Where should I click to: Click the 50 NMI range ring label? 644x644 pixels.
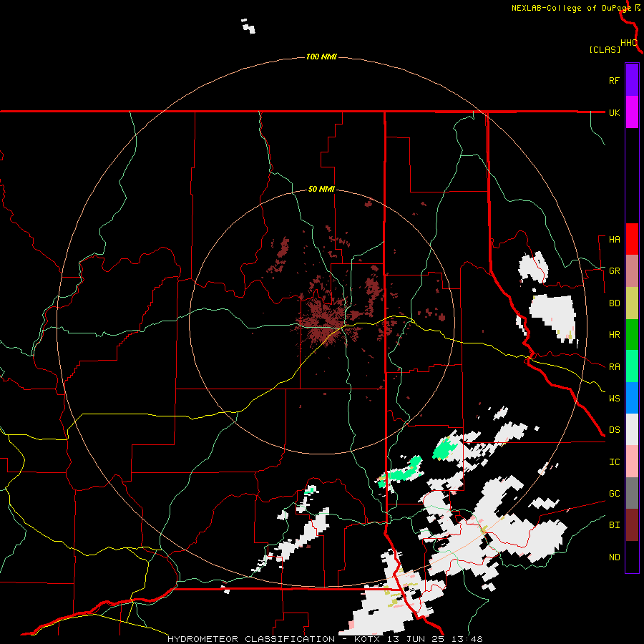321,190
